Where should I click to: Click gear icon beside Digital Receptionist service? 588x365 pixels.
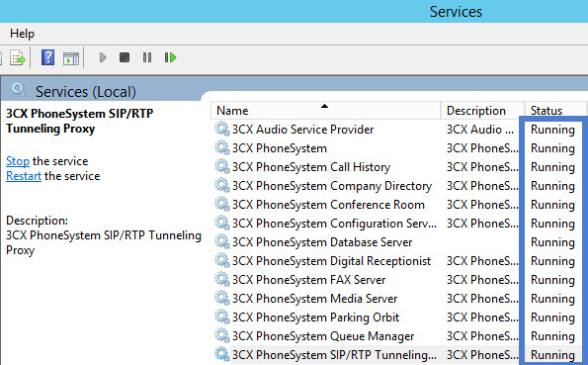[x=221, y=260]
